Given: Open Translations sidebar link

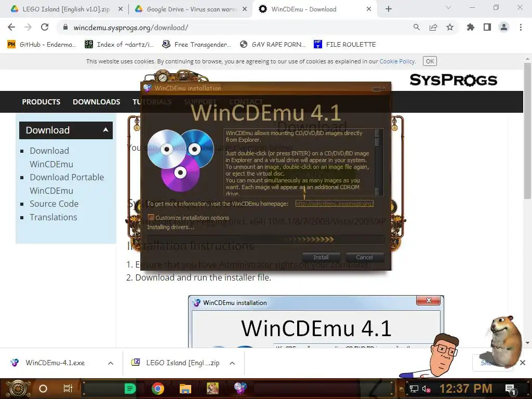Looking at the screenshot, I should (x=54, y=217).
